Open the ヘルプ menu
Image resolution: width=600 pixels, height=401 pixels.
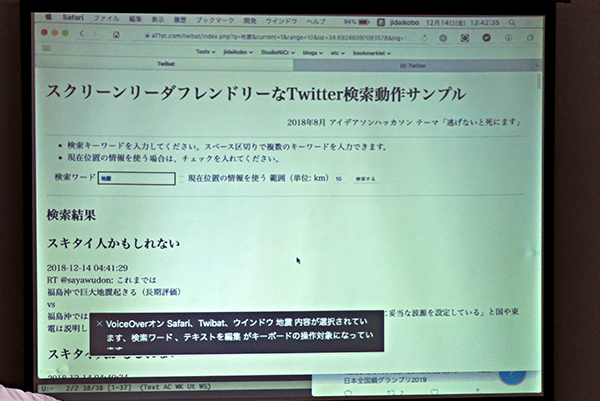pyautogui.click(x=316, y=21)
